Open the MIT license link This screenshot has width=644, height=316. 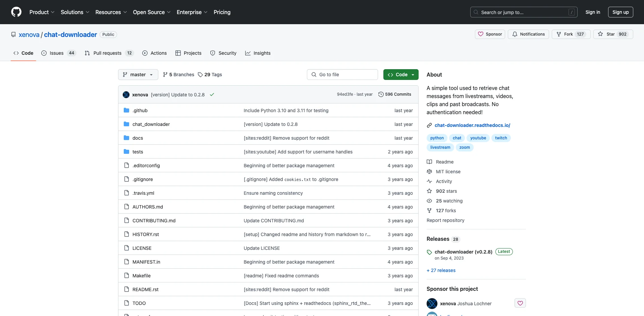443,172
